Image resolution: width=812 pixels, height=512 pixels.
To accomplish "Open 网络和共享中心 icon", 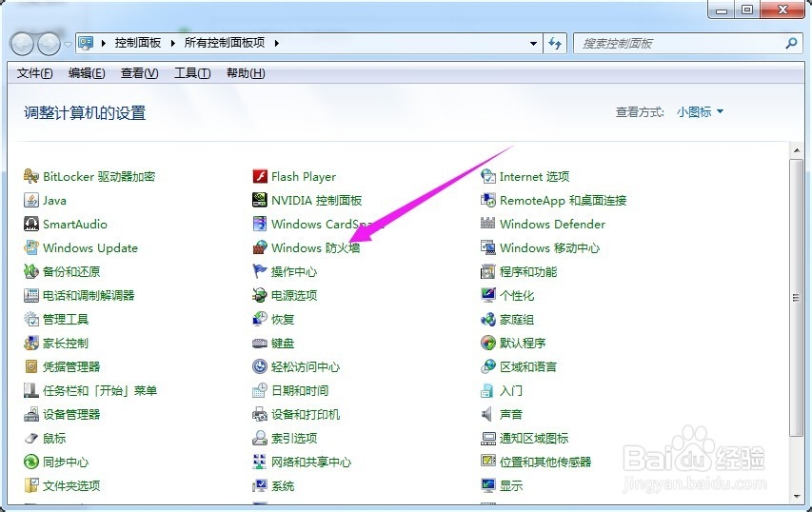I will click(x=260, y=463).
